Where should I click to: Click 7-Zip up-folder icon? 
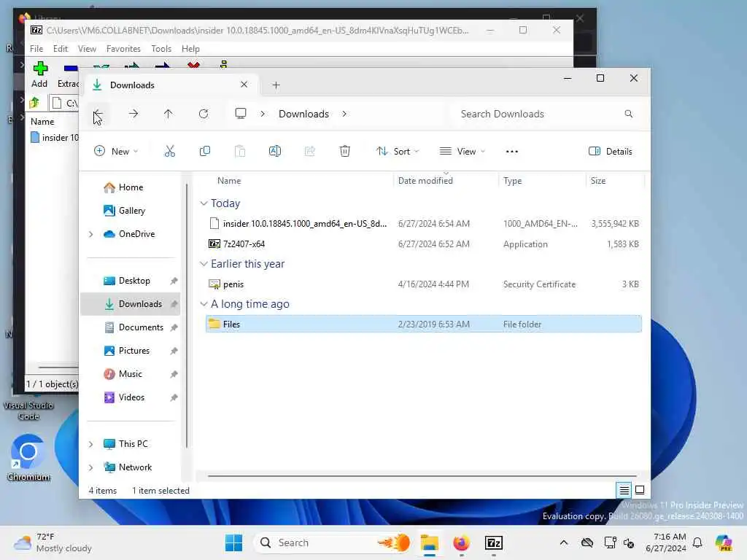pos(34,102)
